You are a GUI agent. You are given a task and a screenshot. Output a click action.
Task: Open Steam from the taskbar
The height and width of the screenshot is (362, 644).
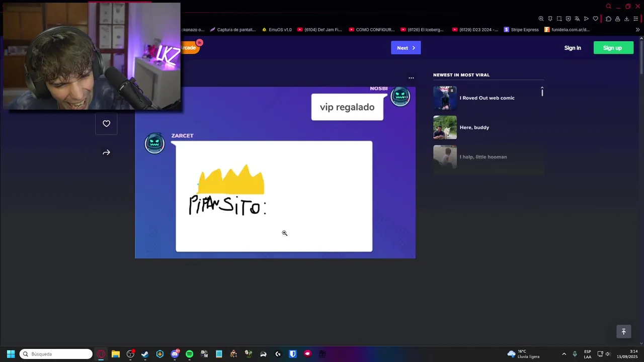pyautogui.click(x=145, y=354)
